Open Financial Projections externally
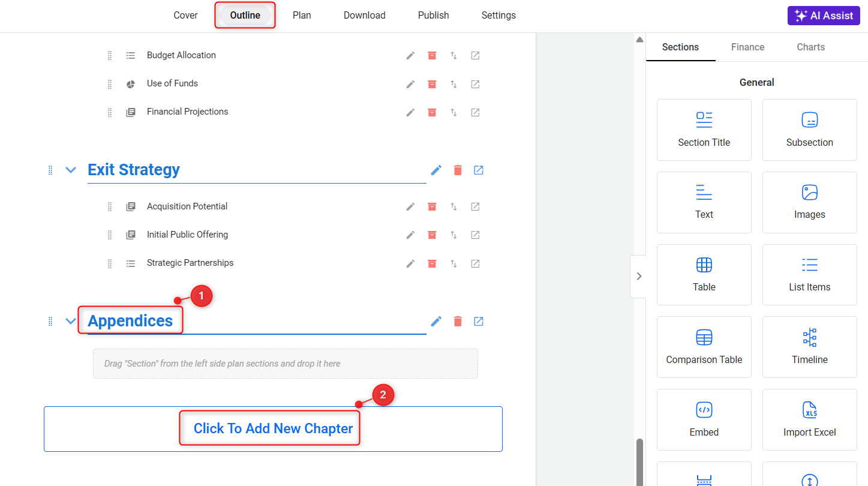 click(x=475, y=112)
